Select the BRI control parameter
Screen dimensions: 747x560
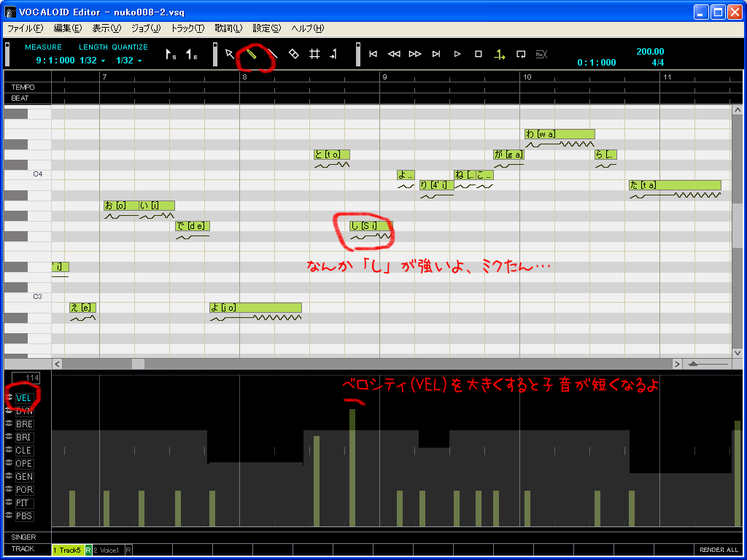(24, 437)
